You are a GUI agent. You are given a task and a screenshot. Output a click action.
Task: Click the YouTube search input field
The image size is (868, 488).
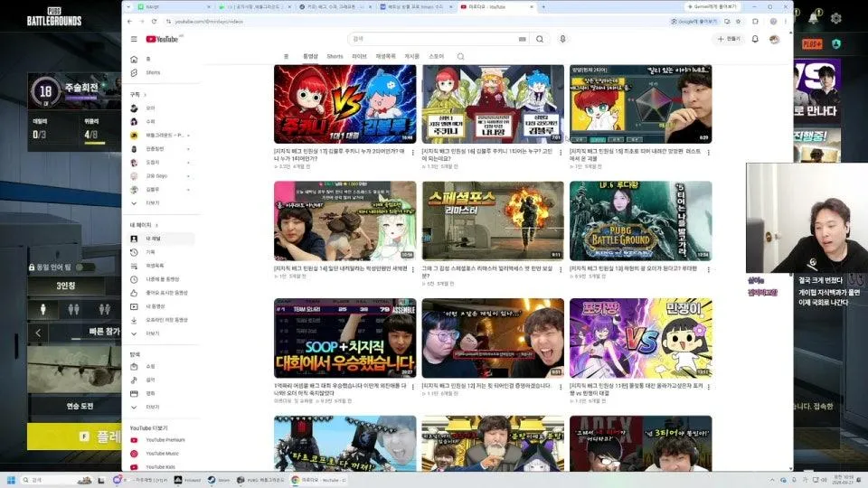pyautogui.click(x=435, y=39)
